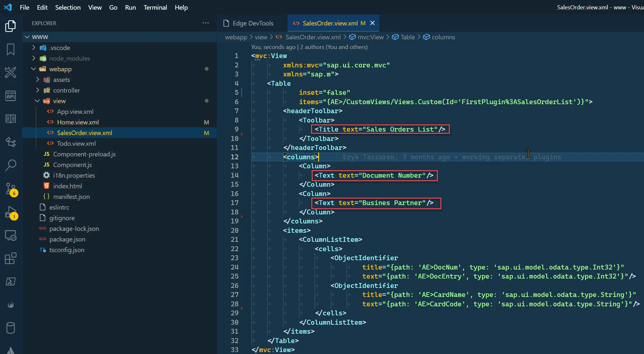Expand the webapp folder in Explorer

[61, 68]
